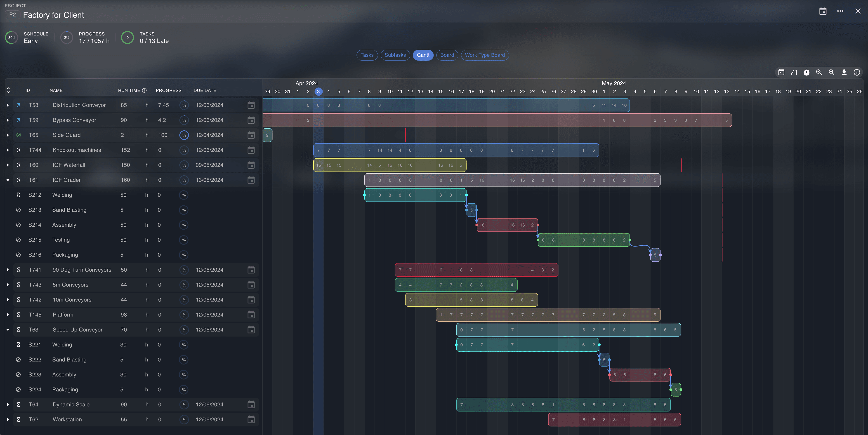Image resolution: width=868 pixels, height=435 pixels.
Task: Click the percent progress circle for Side Guard
Action: coord(184,135)
